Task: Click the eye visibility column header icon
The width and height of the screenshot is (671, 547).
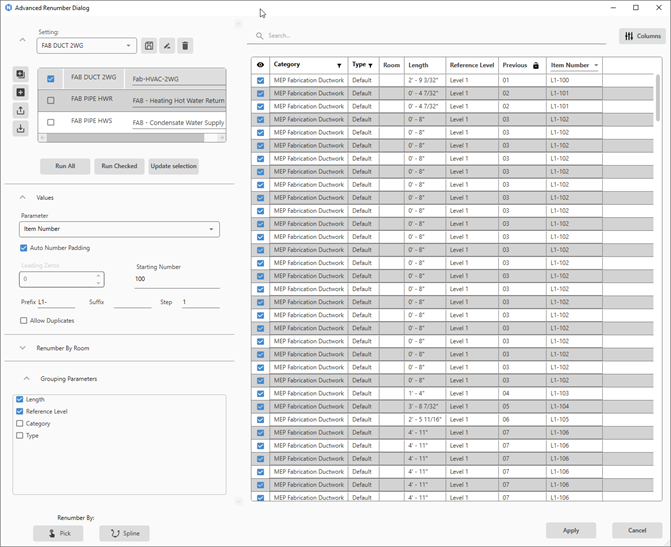Action: (260, 65)
